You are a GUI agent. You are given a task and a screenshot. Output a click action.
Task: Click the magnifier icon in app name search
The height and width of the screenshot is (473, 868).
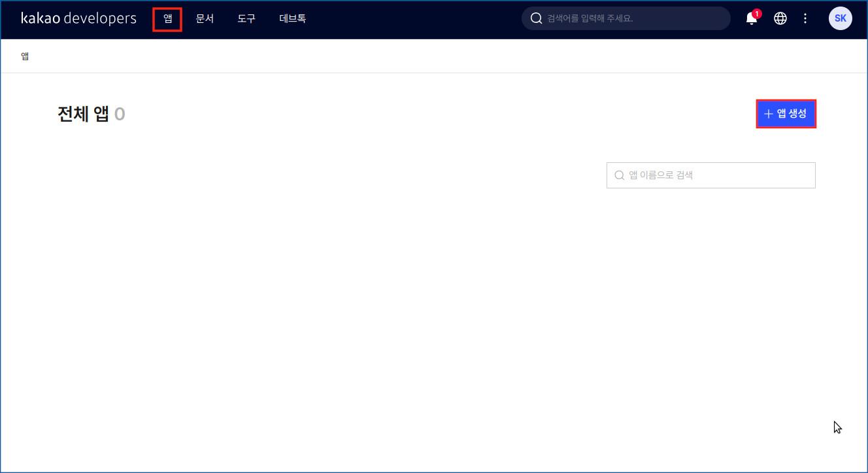(x=619, y=175)
